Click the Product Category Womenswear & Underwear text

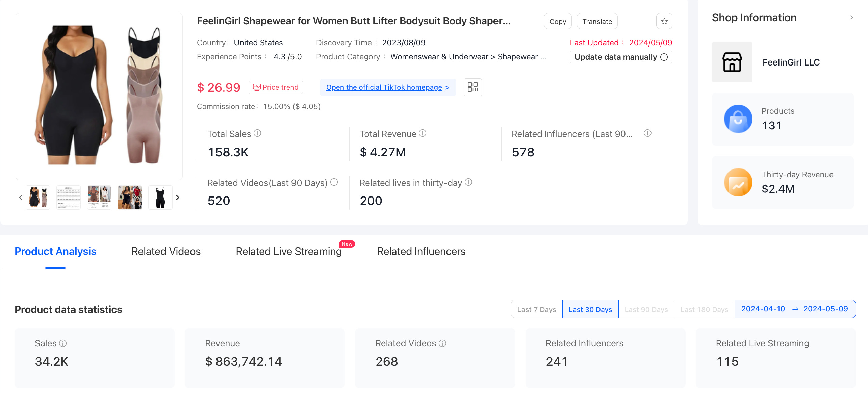click(x=468, y=57)
